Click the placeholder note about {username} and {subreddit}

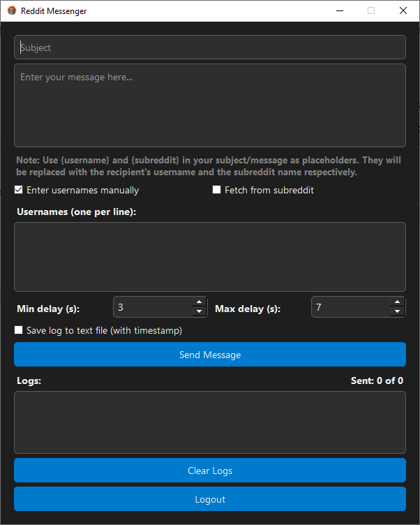pos(209,166)
